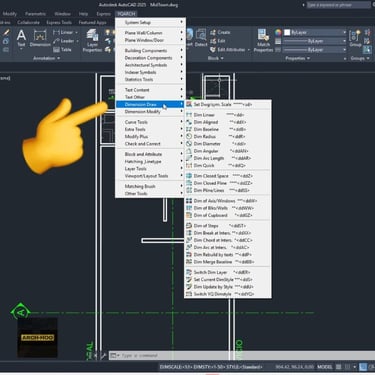Screen dimensions: 375x375
Task: Expand the System Setup submenu
Action: tap(150, 22)
